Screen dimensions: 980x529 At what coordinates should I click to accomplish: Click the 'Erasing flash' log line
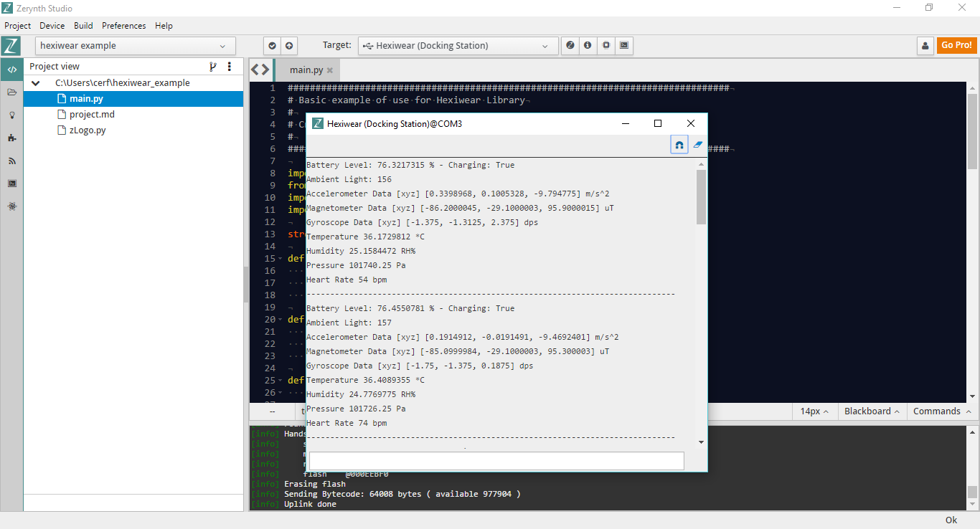pos(315,484)
